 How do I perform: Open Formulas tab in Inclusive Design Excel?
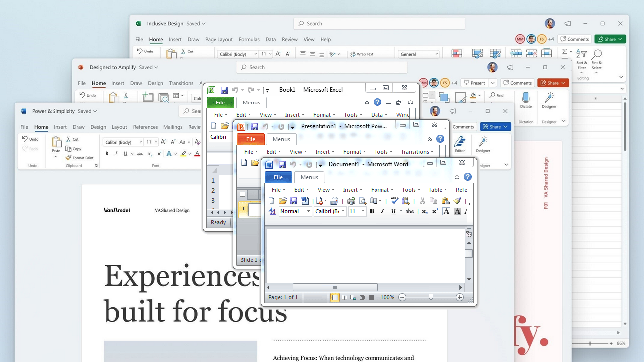[249, 39]
